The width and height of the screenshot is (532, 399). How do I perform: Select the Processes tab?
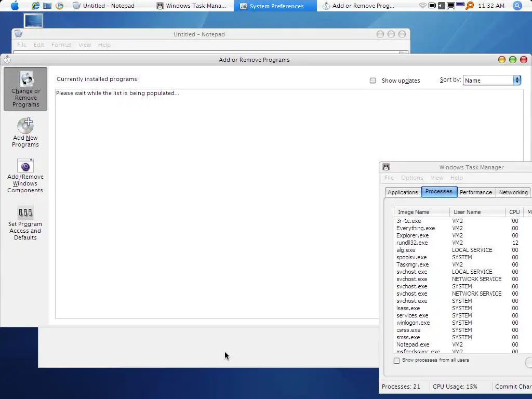click(439, 191)
